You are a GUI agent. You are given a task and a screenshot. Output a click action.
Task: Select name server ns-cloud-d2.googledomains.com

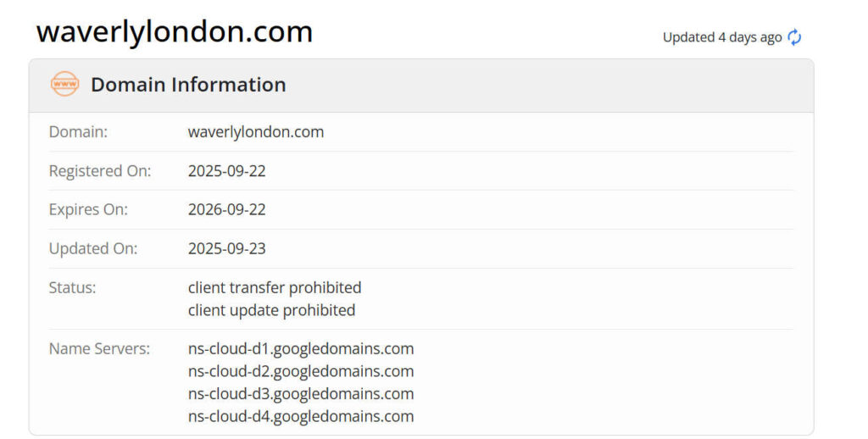pos(301,371)
